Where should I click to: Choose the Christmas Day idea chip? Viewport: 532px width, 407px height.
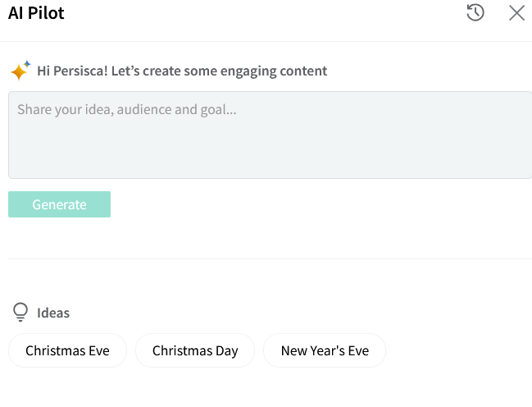click(x=195, y=350)
